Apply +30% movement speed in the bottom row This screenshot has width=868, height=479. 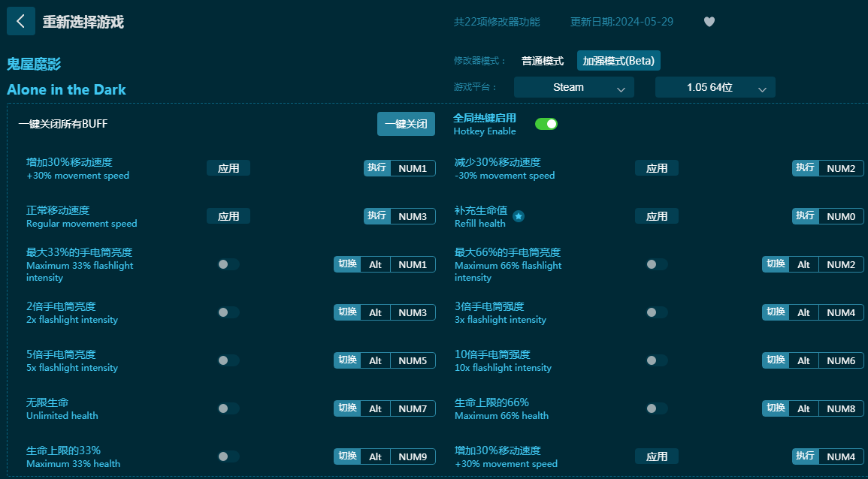pos(657,457)
